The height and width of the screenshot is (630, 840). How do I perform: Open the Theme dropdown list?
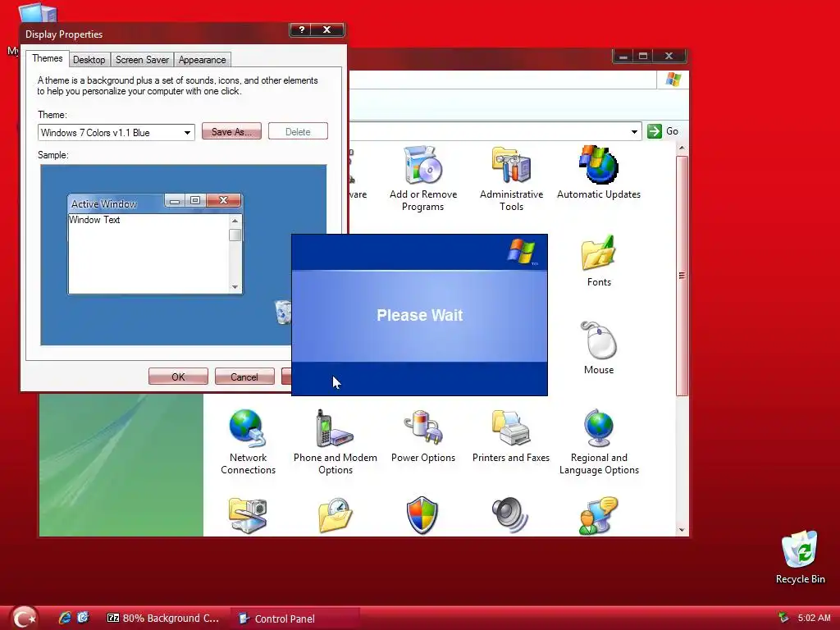click(x=187, y=132)
